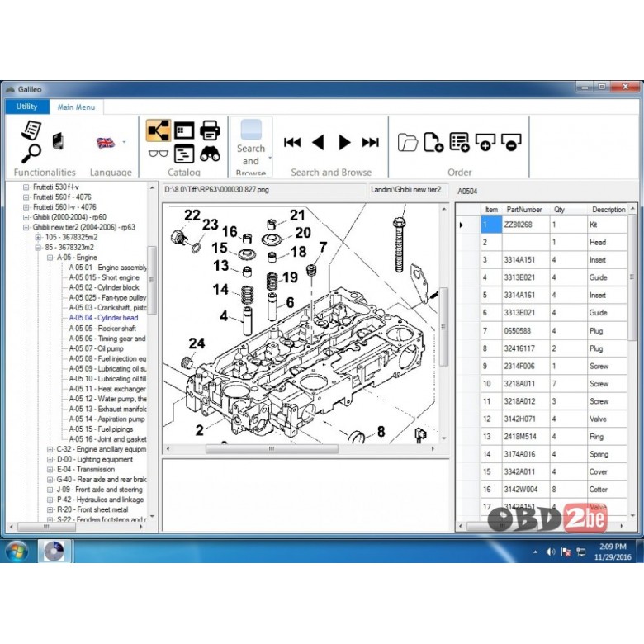Select A-05 04 - Cylinder head
The width and height of the screenshot is (644, 644).
click(x=103, y=318)
